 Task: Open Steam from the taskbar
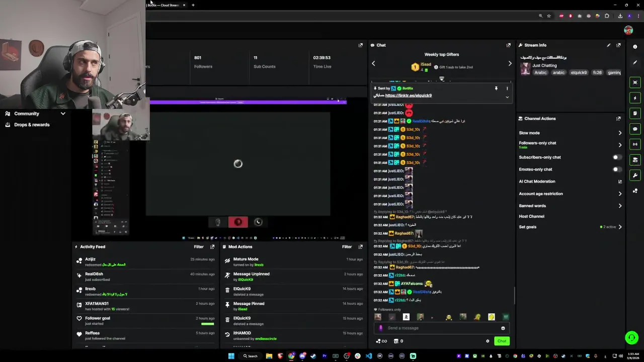point(313,356)
